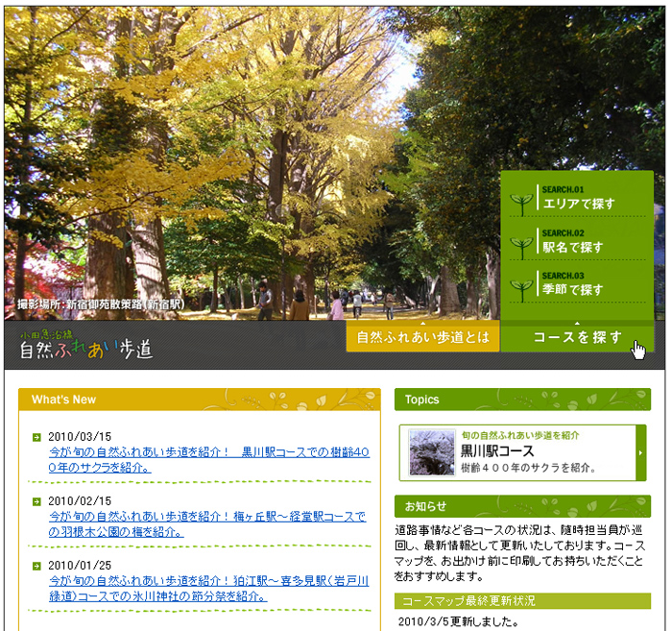Open the 梅ヶ丘駅～経堂駅コース news link
The height and width of the screenshot is (631, 672).
[207, 523]
